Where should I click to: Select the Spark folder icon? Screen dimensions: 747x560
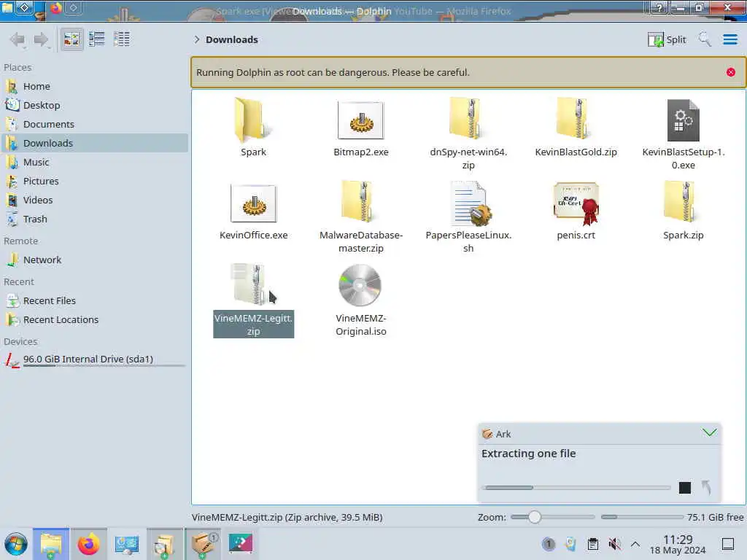click(253, 120)
